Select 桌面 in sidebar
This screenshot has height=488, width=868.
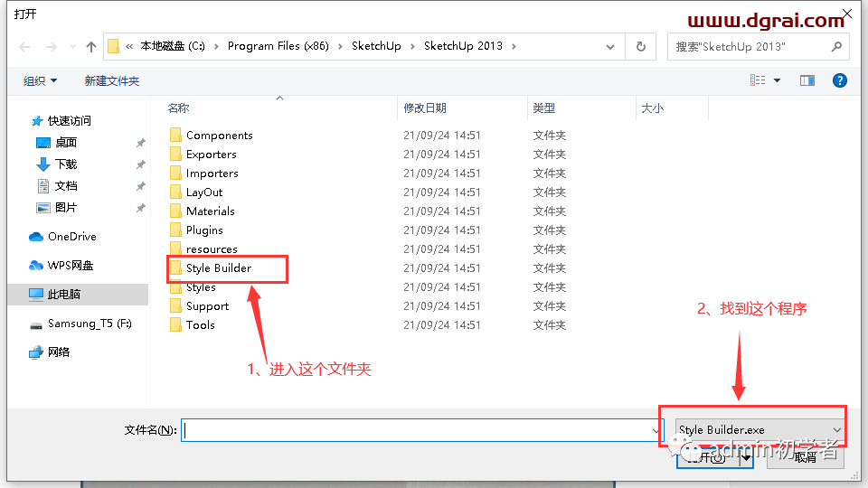click(66, 142)
